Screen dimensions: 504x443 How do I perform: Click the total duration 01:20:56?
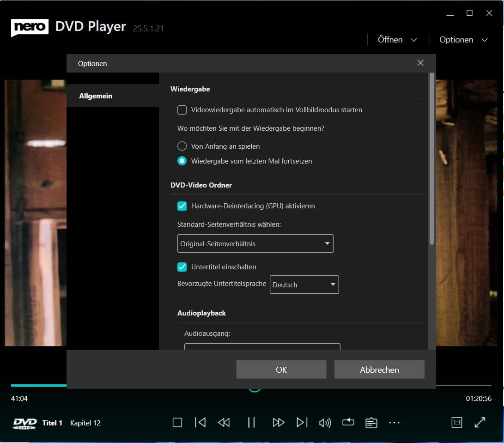[479, 399]
